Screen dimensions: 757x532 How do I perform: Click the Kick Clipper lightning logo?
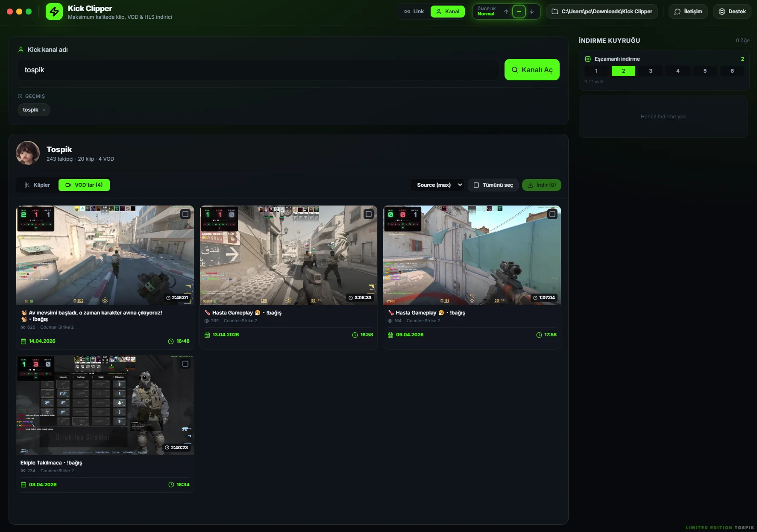tap(54, 12)
